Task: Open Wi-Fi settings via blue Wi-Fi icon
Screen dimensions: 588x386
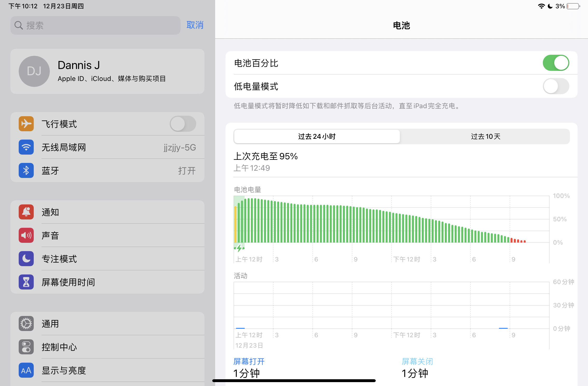Action: tap(26, 147)
